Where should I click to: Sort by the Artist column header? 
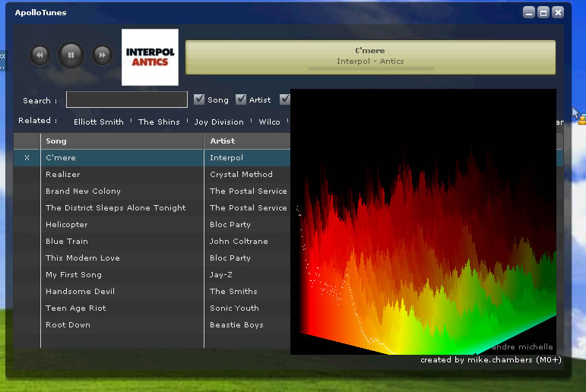click(248, 141)
